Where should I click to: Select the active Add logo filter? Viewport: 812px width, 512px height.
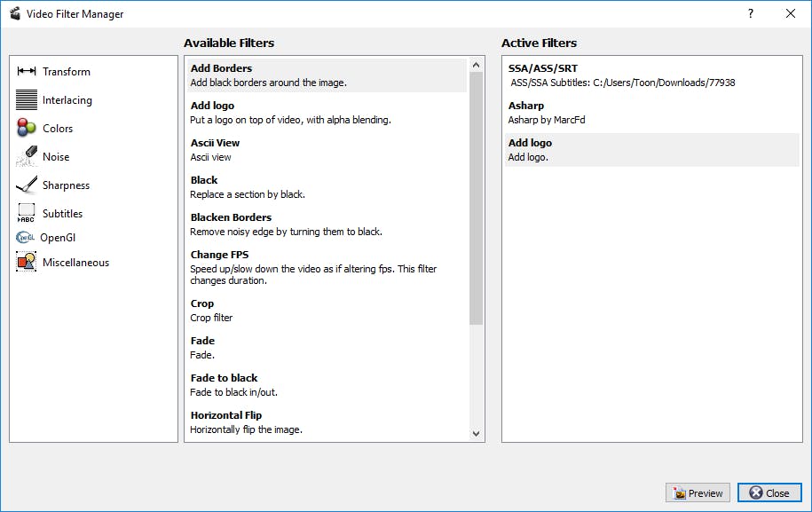tap(651, 150)
